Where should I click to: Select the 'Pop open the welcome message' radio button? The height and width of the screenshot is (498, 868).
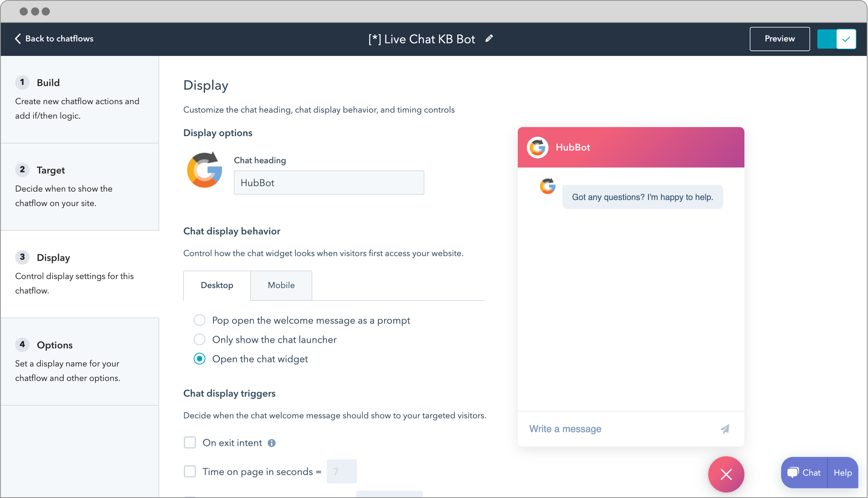click(200, 320)
